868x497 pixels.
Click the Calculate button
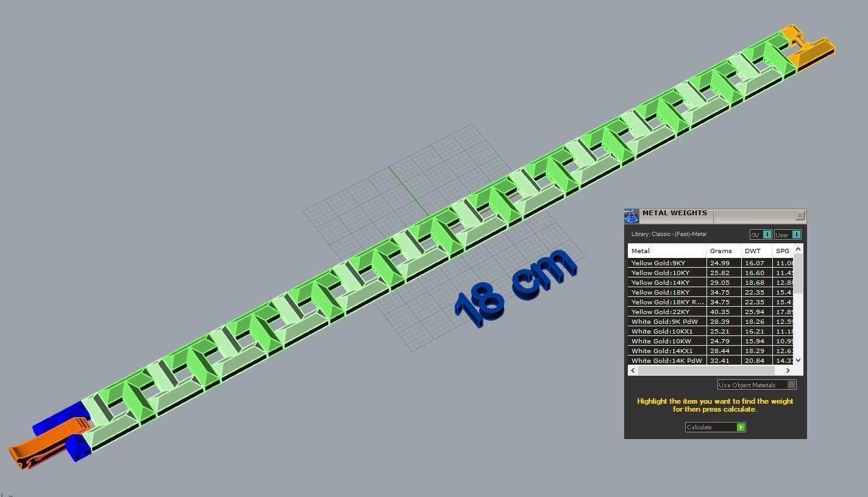tap(715, 427)
